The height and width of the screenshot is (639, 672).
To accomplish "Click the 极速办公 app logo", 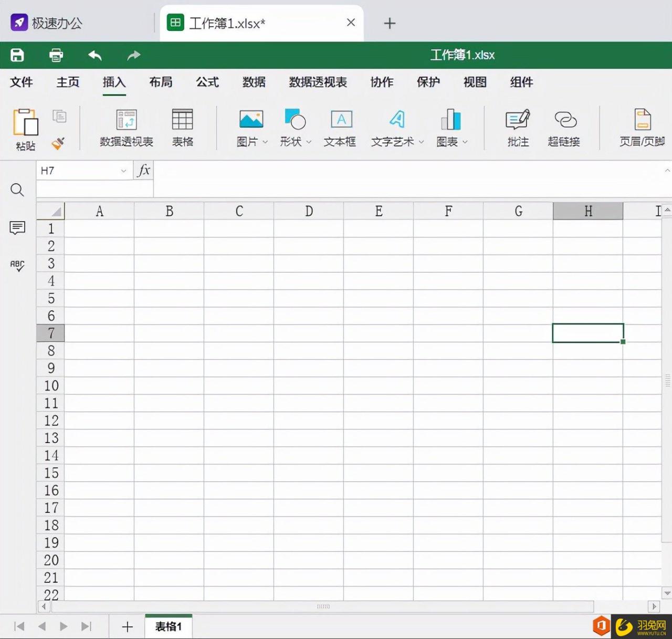I will coord(19,23).
